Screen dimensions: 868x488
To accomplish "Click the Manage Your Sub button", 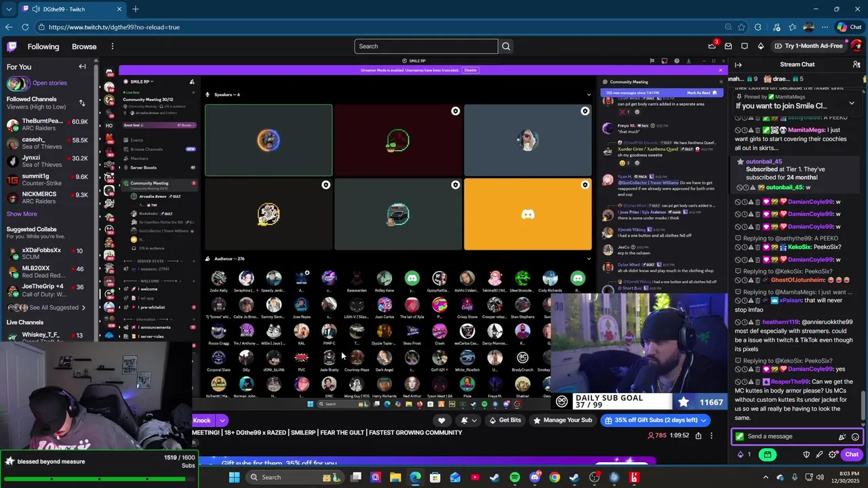I will 562,420.
